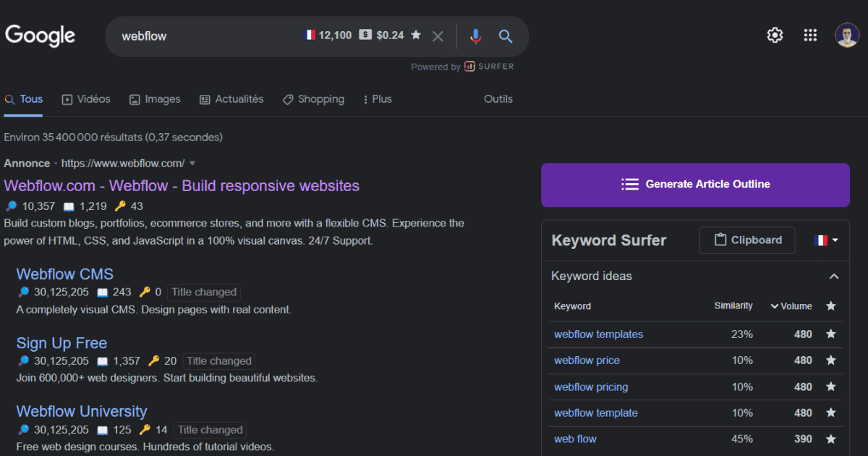Click the 45% similarity value for web flow

[741, 439]
